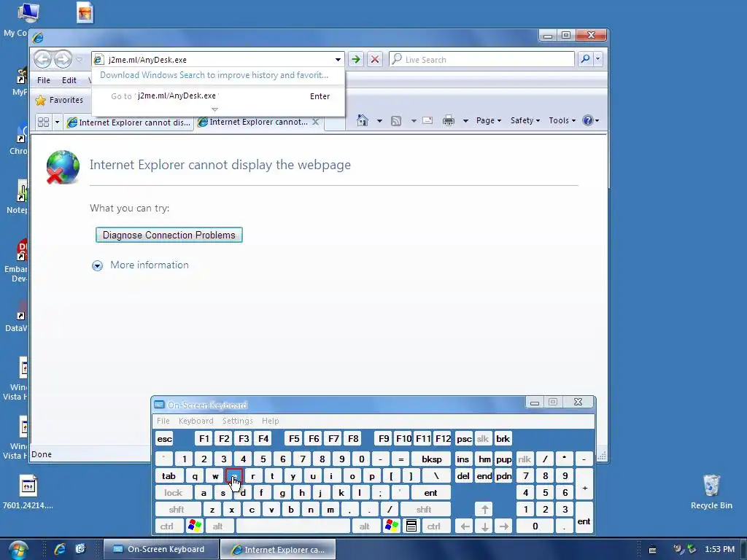Viewport: 747px width, 560px height.
Task: Switch to On-Screen Keyboard taskbar button
Action: tap(160, 549)
